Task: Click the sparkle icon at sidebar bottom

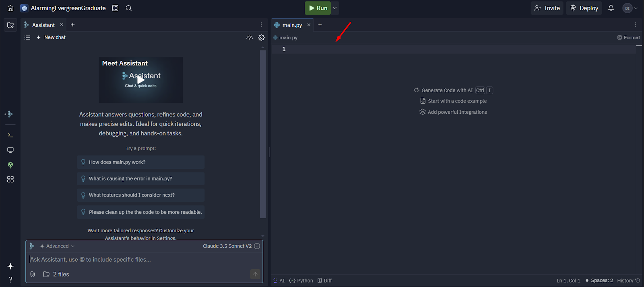Action: click(10, 266)
